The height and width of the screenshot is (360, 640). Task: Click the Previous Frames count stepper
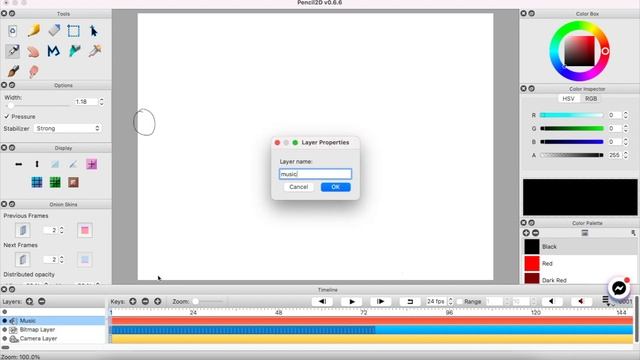(62, 230)
